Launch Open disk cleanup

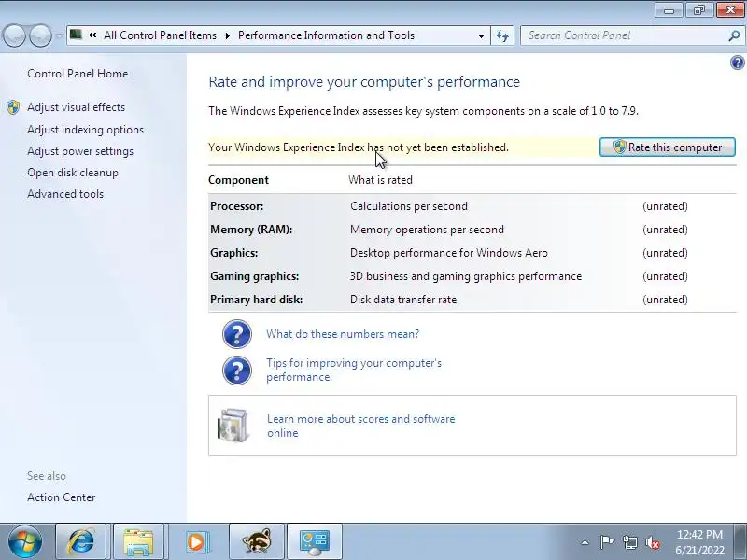(x=73, y=173)
